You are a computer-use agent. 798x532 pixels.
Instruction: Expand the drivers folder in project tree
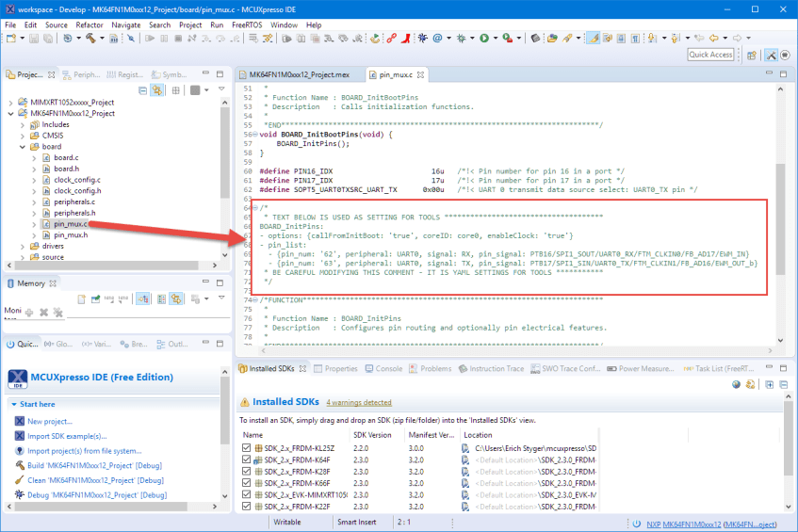tap(22, 246)
